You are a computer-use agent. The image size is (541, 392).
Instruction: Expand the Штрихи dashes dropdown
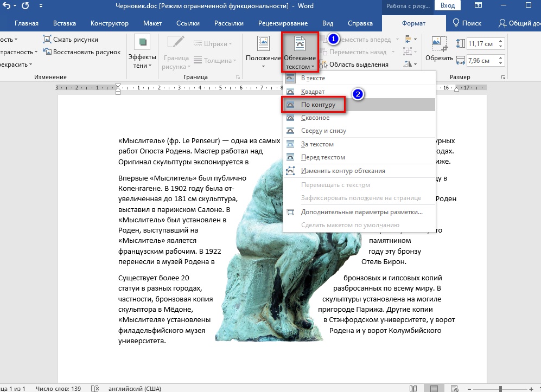coord(213,44)
